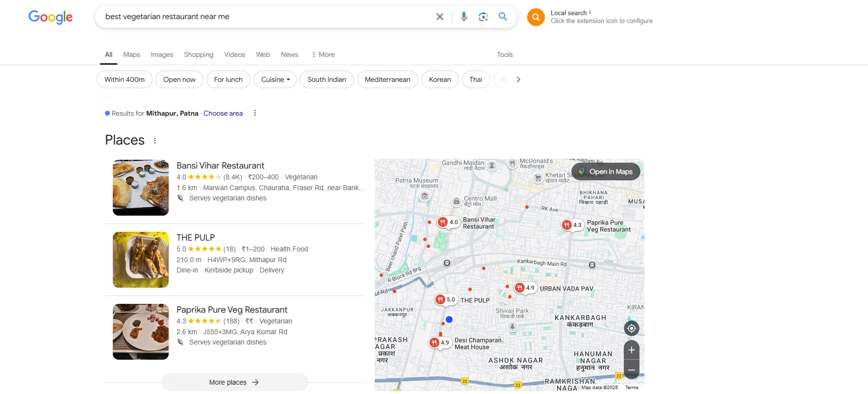Click Desi Champaran Meat House 4.9 pin
The height and width of the screenshot is (394, 868).
point(440,343)
